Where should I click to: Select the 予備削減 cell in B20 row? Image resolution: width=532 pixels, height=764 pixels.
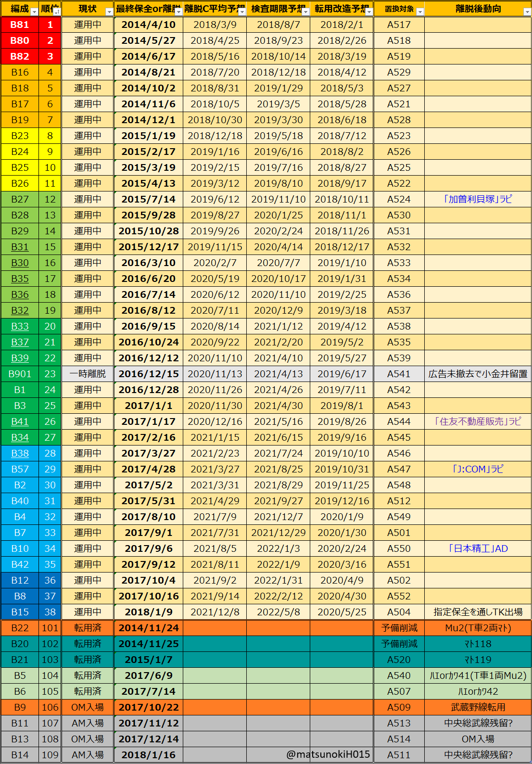[x=399, y=644]
